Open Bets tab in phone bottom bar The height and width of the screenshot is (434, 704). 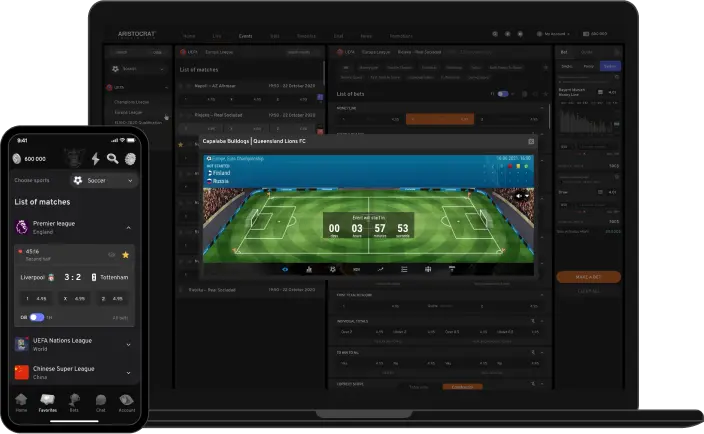74,403
